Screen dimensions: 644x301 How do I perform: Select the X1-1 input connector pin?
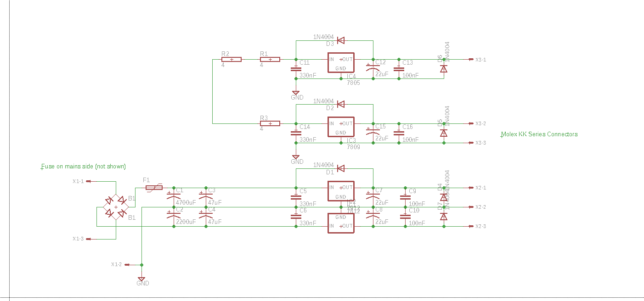(x=87, y=181)
